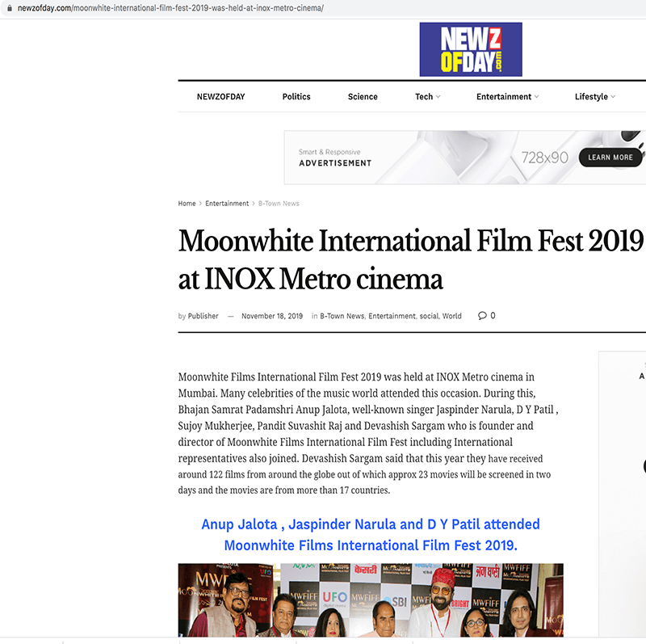Viewport: 646px width, 644px height.
Task: Expand the Tech dropdown chevron
Action: (438, 97)
